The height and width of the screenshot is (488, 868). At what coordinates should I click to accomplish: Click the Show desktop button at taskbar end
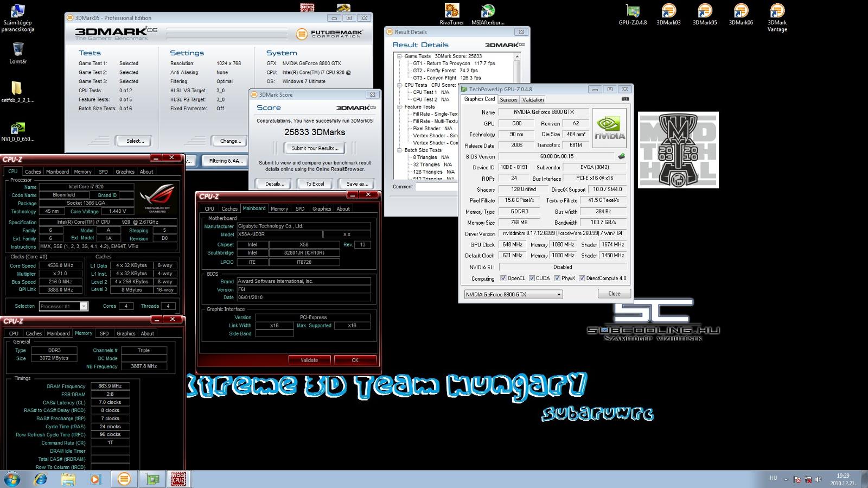(864, 479)
